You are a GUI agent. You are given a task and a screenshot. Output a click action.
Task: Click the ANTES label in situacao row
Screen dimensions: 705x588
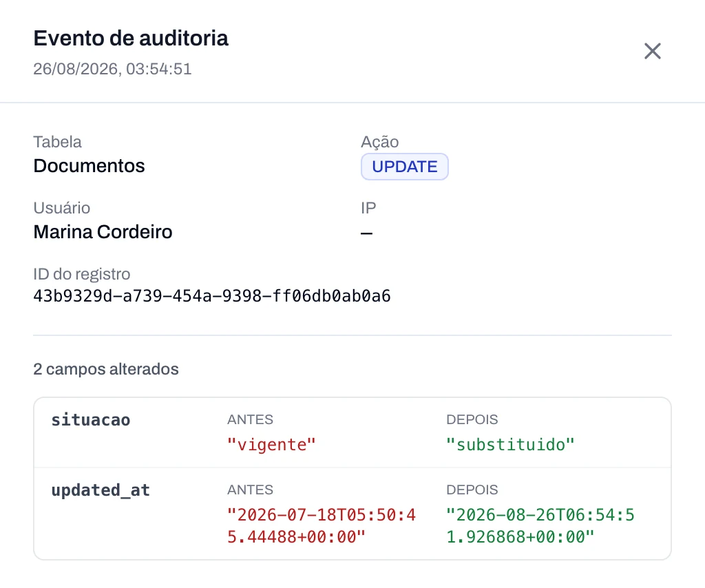[251, 419]
